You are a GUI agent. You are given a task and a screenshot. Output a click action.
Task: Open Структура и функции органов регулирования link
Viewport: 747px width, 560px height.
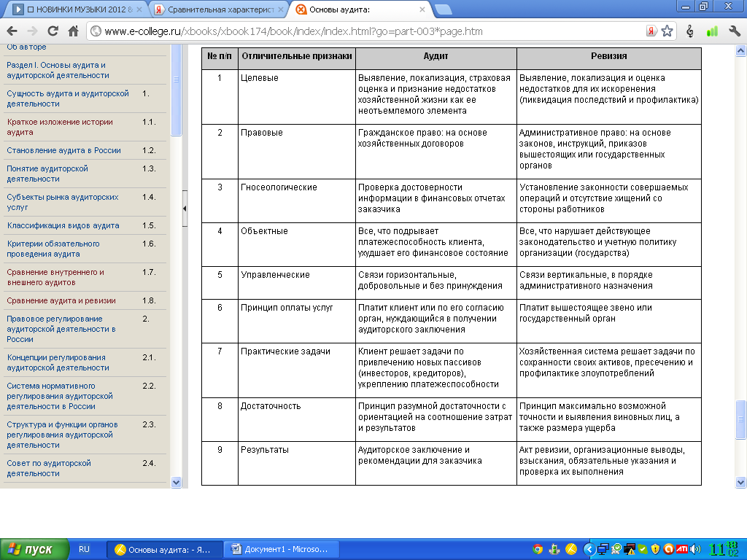click(62, 435)
